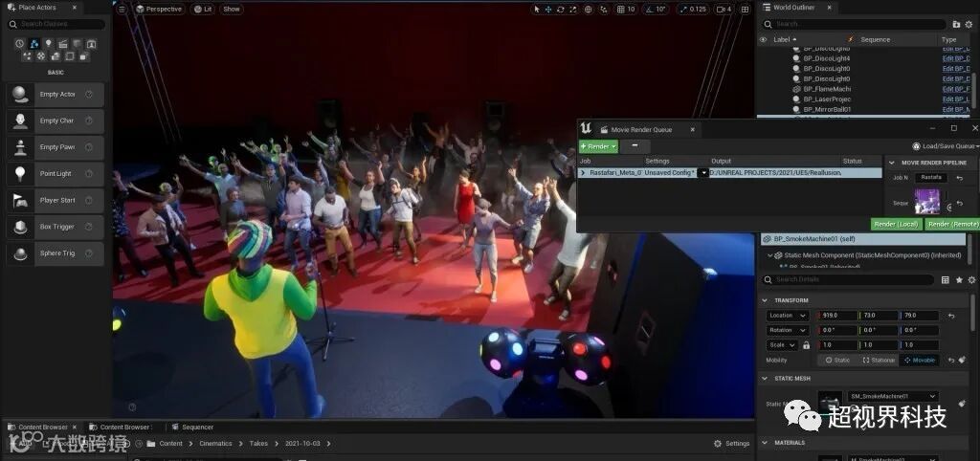Viewport: 980px width, 461px height.
Task: Activate the rotate gizmo tool
Action: pos(560,10)
